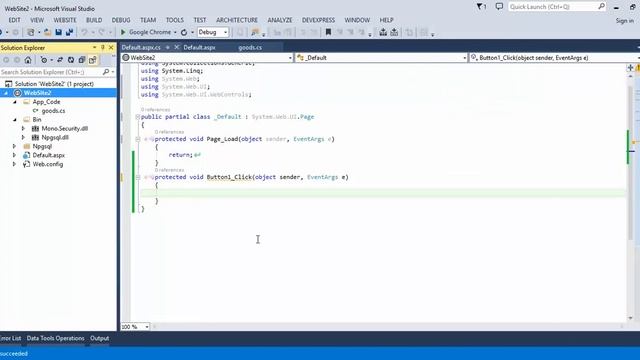Click the Copy Web Site upload icon
This screenshot has height=360, width=640.
[383, 32]
